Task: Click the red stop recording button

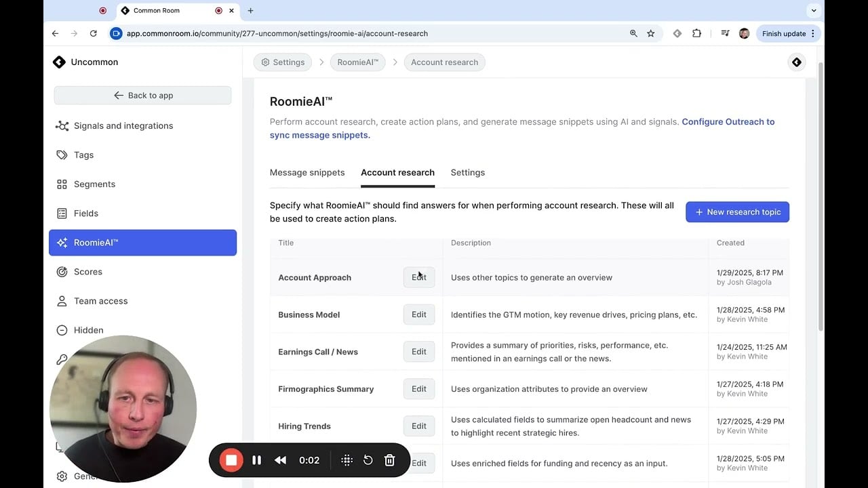Action: (231, 460)
